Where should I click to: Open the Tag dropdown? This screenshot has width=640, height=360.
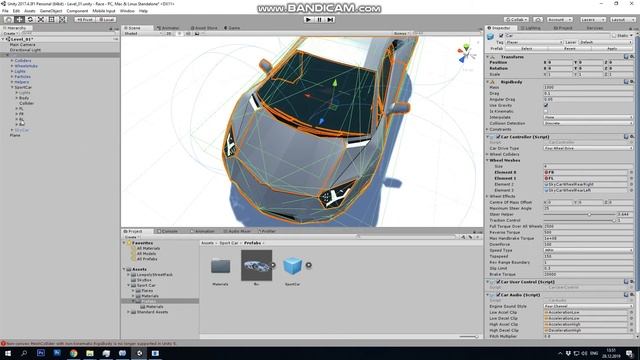point(534,42)
